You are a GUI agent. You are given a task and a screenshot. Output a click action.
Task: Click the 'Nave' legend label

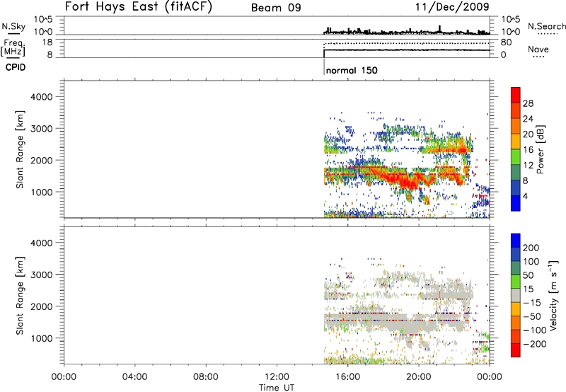(x=538, y=49)
